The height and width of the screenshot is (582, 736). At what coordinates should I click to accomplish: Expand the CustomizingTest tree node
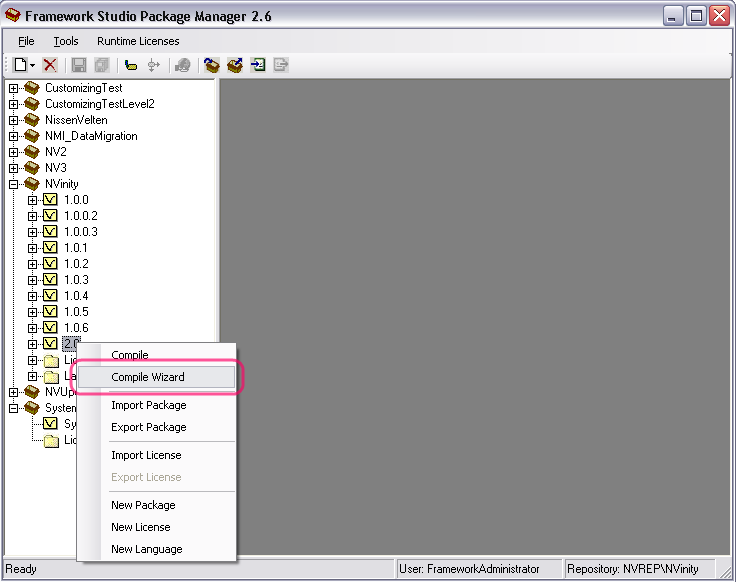tap(13, 88)
